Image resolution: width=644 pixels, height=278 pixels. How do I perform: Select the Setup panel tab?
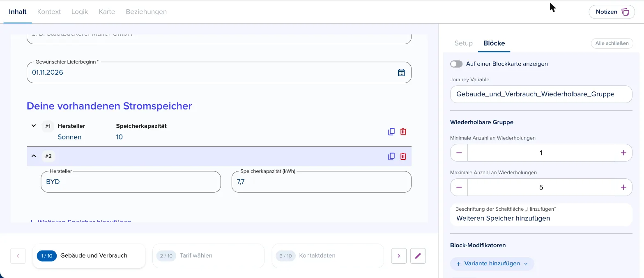coord(464,43)
